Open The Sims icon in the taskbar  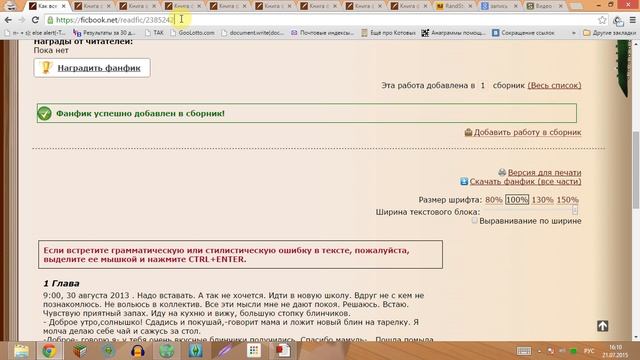coord(196,351)
